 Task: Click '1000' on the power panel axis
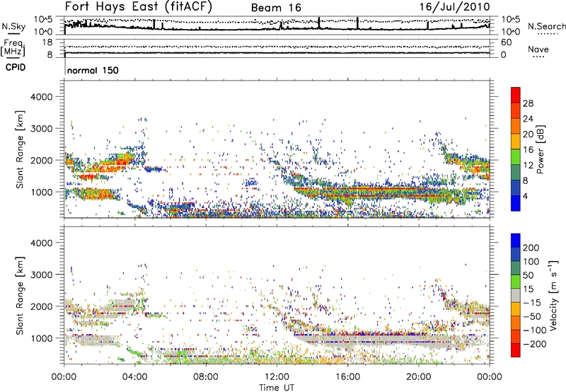[42, 192]
